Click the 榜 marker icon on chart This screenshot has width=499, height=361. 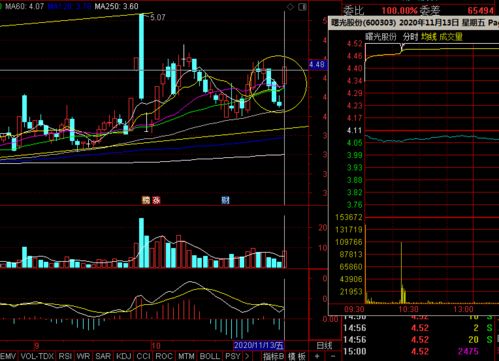(x=146, y=200)
